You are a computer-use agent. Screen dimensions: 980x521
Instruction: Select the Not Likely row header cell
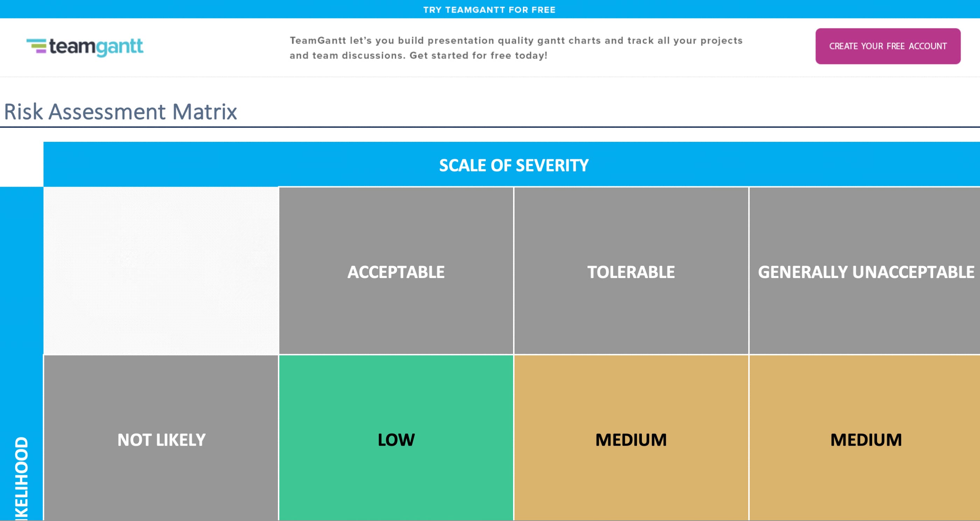[x=161, y=438]
